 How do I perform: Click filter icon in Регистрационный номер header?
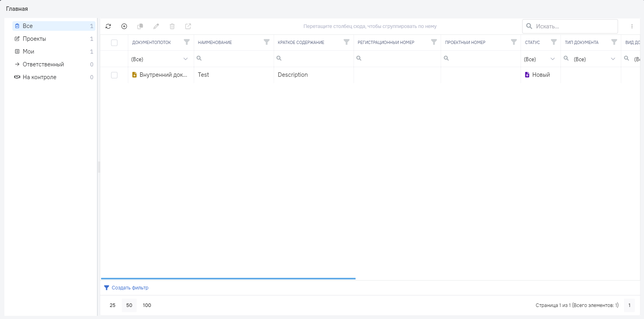pos(434,42)
